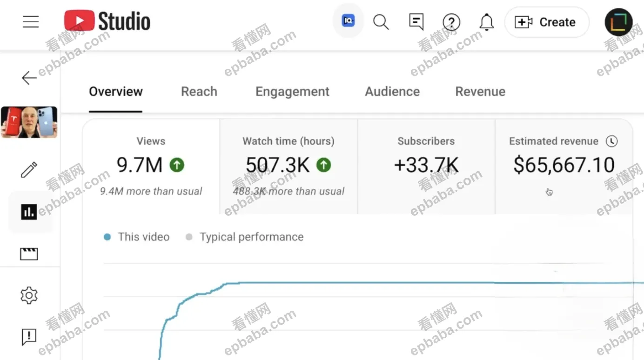Click the video thumbnail in sidebar
The height and width of the screenshot is (360, 644).
pos(29,122)
